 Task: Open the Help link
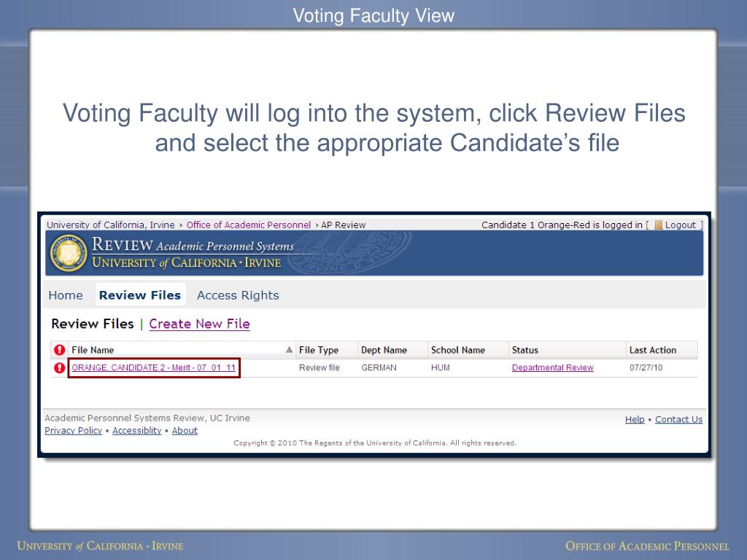tap(635, 419)
